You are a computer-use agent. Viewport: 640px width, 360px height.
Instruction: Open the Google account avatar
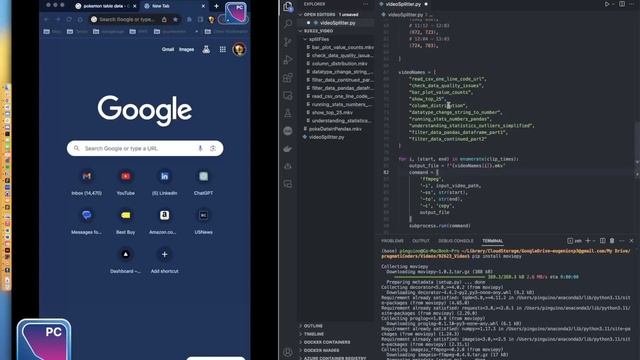point(239,49)
